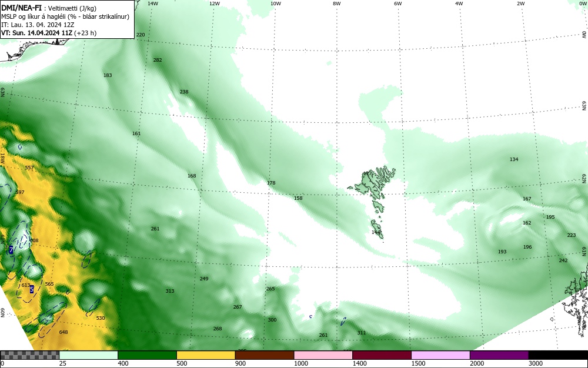Click the map value 223

point(571,235)
